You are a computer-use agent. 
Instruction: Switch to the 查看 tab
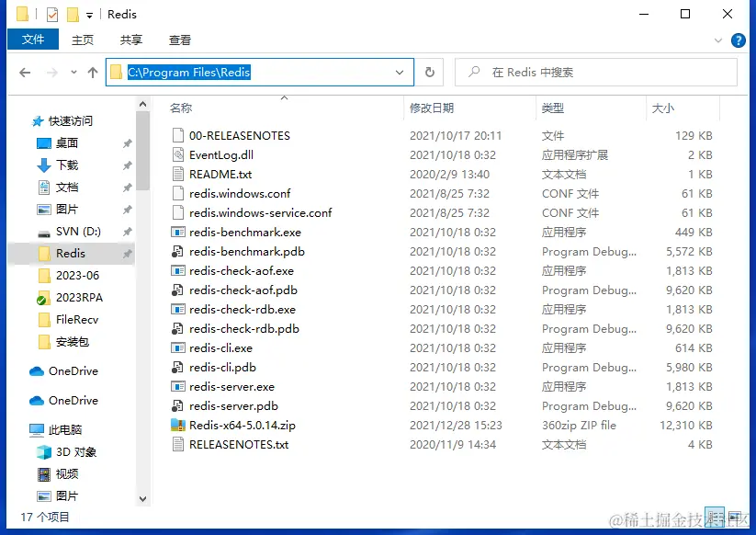[180, 40]
